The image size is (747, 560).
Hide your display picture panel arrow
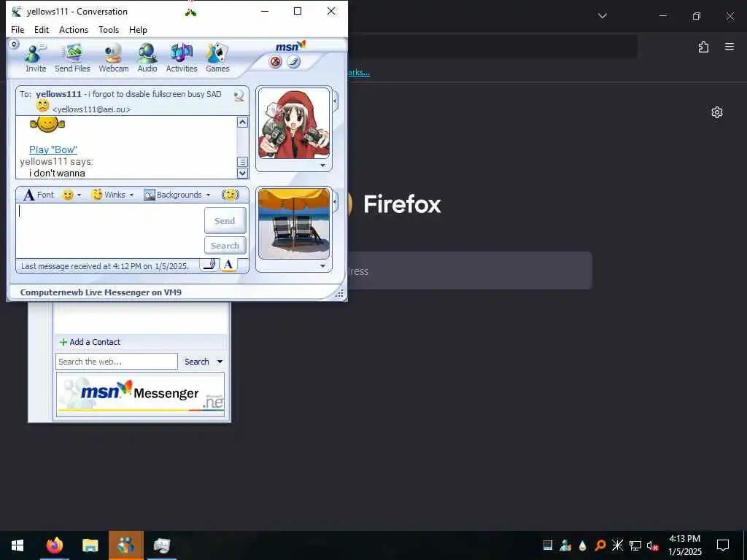(x=335, y=201)
